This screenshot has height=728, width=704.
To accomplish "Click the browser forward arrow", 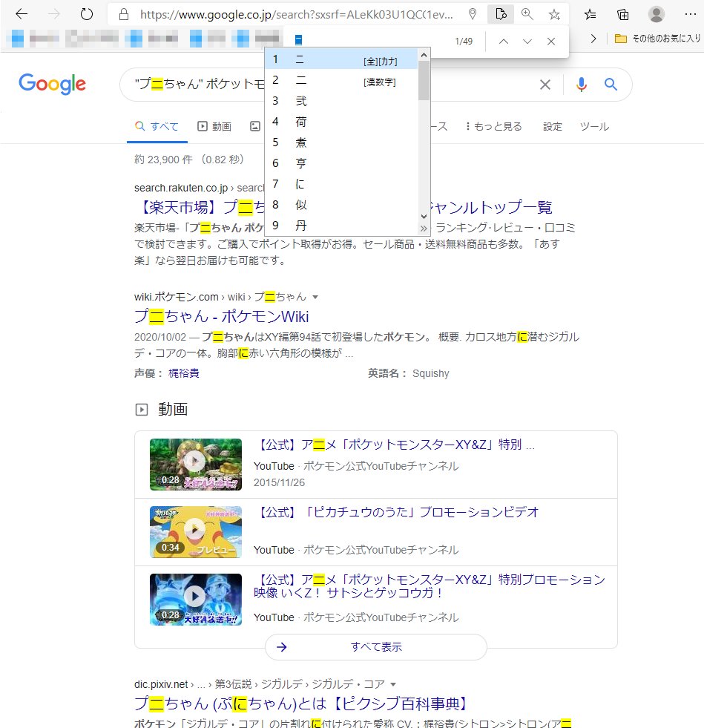I will tap(54, 14).
